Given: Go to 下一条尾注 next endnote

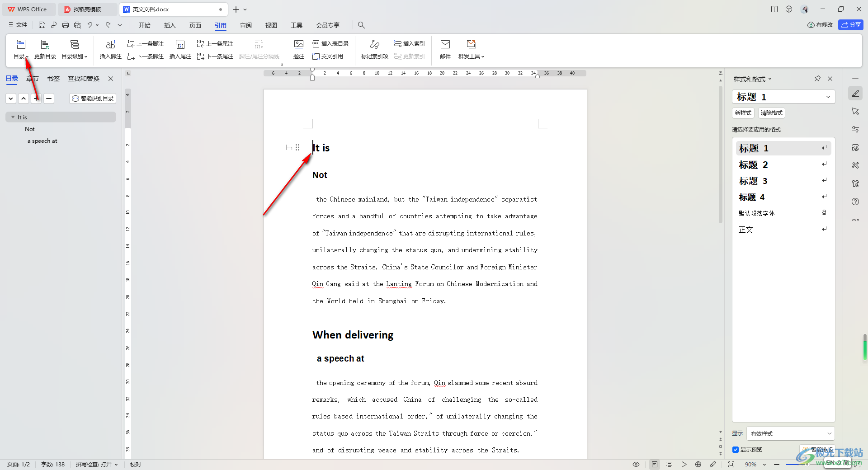Looking at the screenshot, I should (215, 56).
